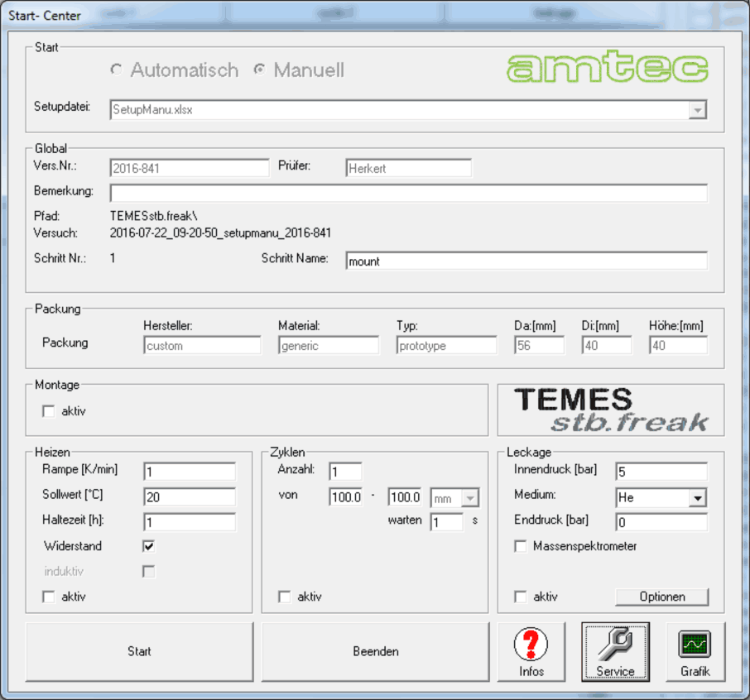Click the Zyklen von start value field
Screen dimensions: 750x700
click(345, 497)
